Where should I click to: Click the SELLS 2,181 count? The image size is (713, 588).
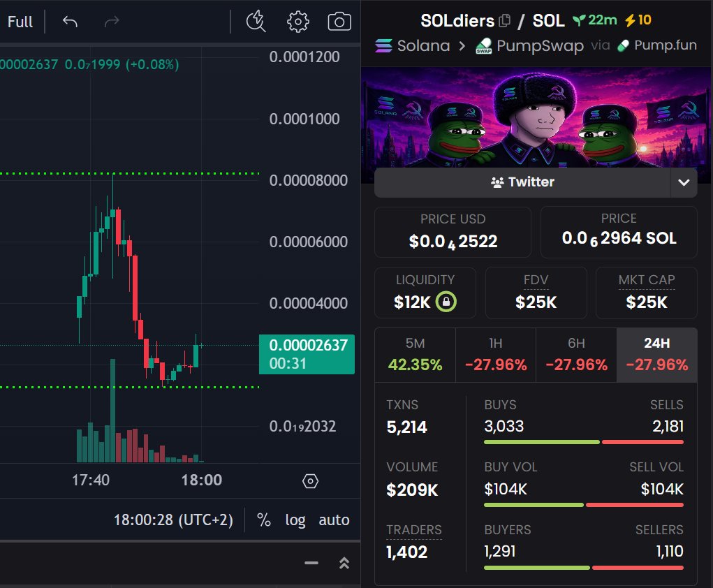(x=668, y=426)
